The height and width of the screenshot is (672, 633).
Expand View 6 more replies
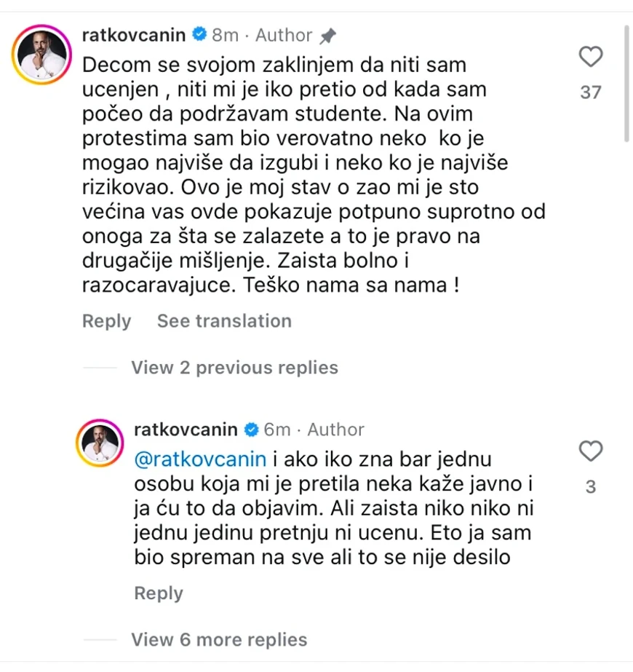pyautogui.click(x=219, y=640)
